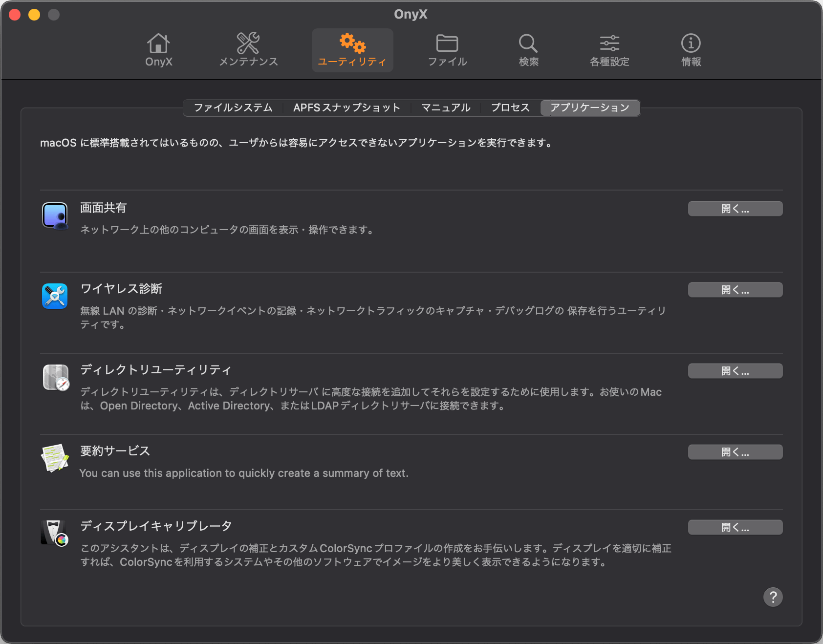Click the ワイヤレス診断 app icon
The width and height of the screenshot is (823, 644).
click(x=55, y=296)
